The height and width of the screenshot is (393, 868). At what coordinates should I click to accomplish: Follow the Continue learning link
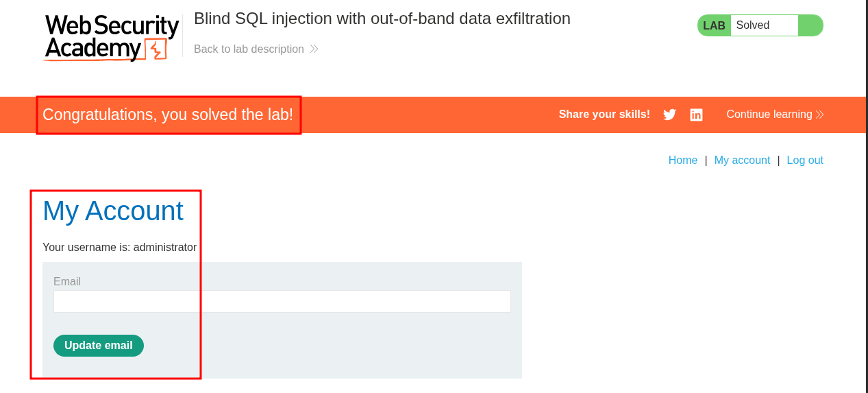pos(769,115)
